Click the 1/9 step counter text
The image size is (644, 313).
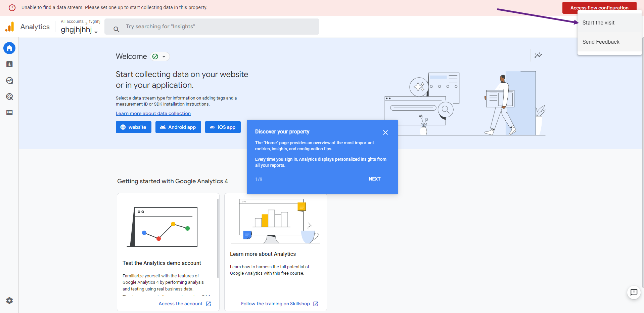259,179
